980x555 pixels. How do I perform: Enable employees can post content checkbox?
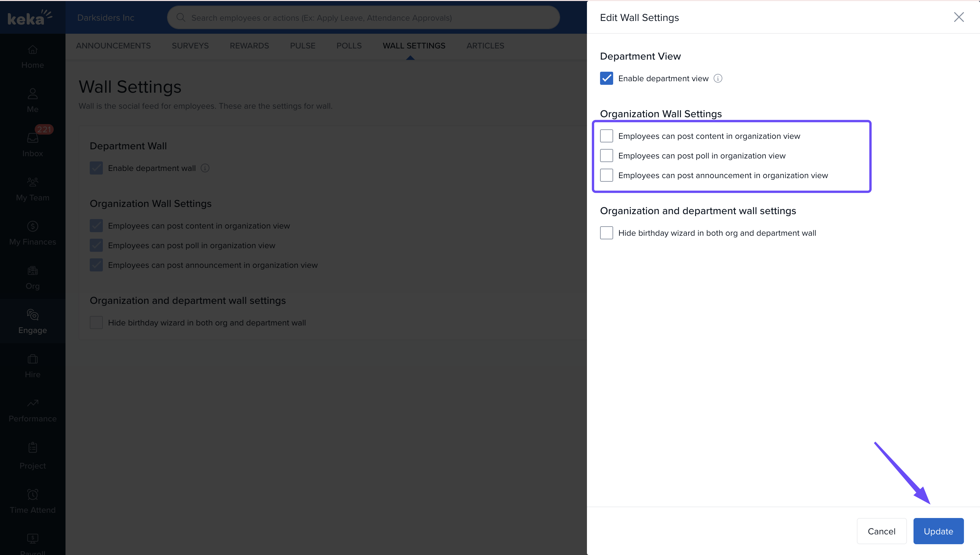tap(607, 136)
